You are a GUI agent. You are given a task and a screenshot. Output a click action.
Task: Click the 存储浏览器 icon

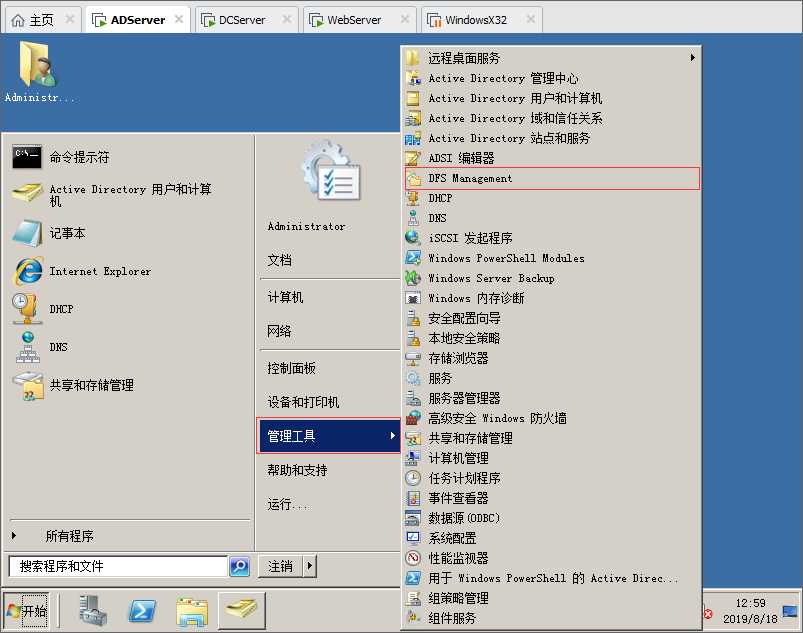coord(413,358)
